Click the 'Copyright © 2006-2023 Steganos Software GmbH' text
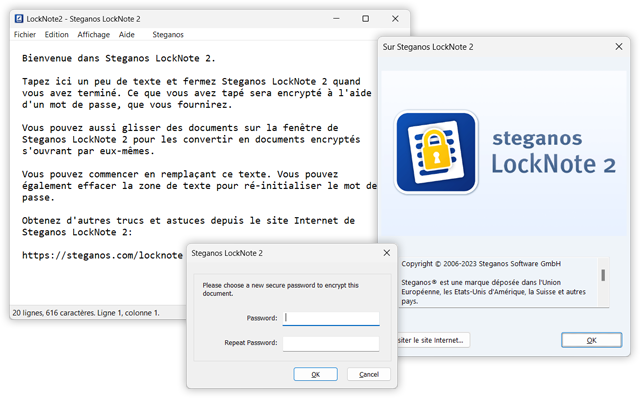This screenshot has height=398, width=640. coord(481,264)
